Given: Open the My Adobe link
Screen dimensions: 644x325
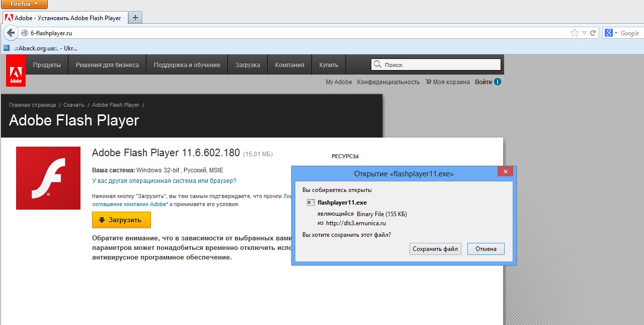Looking at the screenshot, I should pyautogui.click(x=339, y=82).
